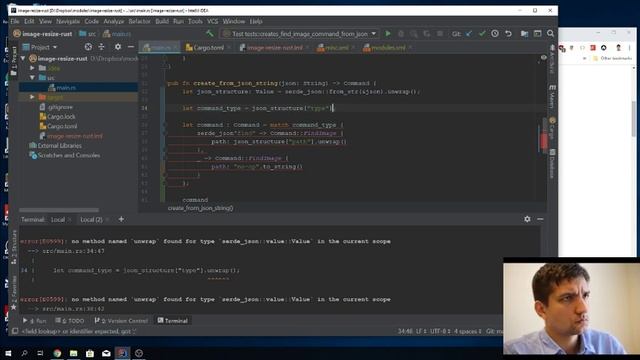Select the first Local terminal tab
This screenshot has height=360, width=640.
[58, 220]
